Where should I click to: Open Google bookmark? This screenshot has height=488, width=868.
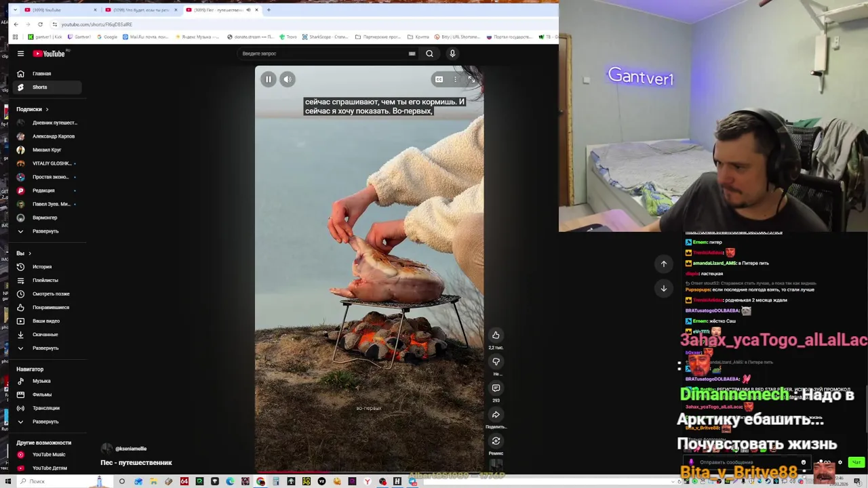click(107, 37)
